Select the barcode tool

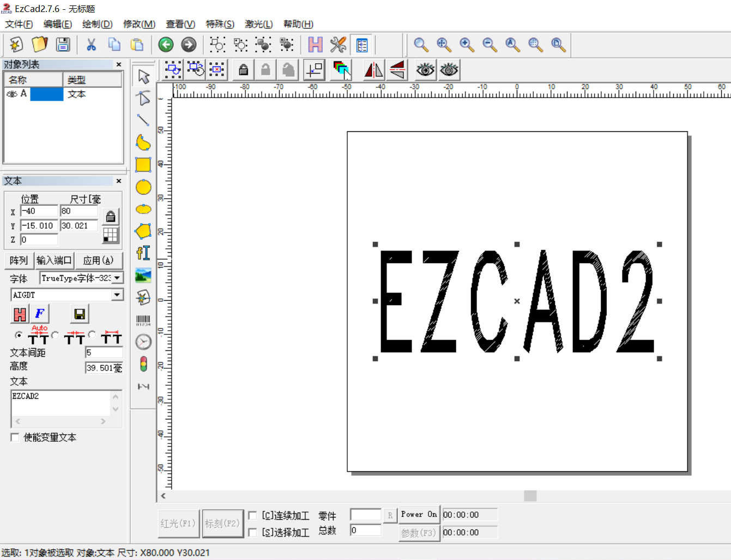tap(143, 320)
